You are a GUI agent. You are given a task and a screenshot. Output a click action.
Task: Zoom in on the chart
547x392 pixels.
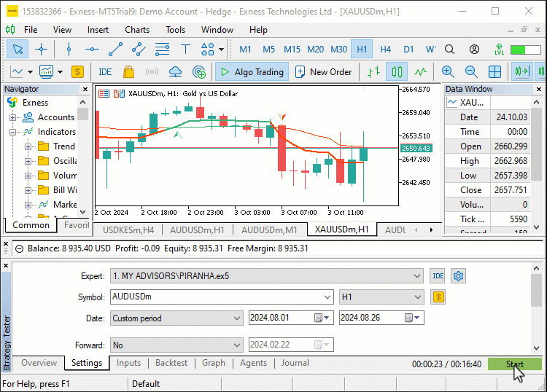pos(448,72)
